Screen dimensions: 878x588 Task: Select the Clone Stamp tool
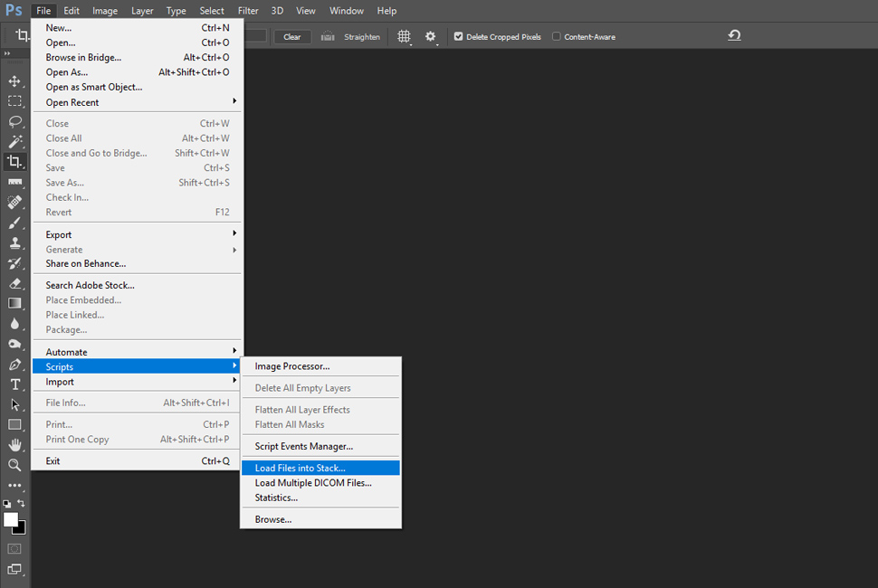(x=14, y=242)
